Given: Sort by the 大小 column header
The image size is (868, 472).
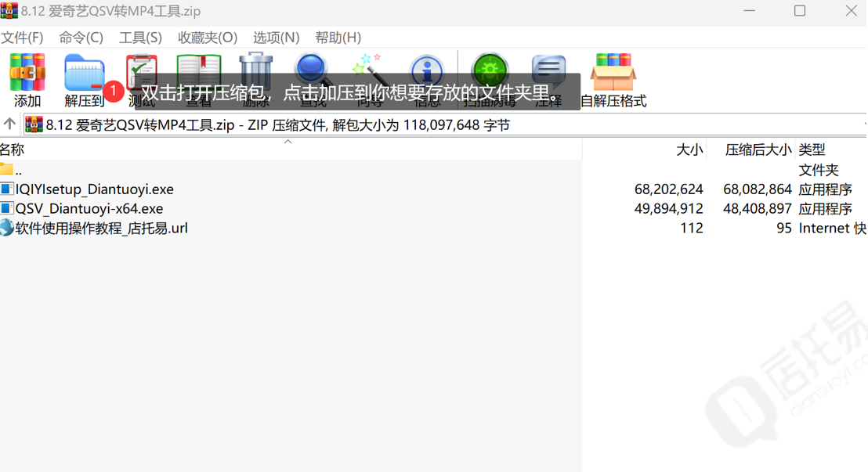Looking at the screenshot, I should pos(689,150).
